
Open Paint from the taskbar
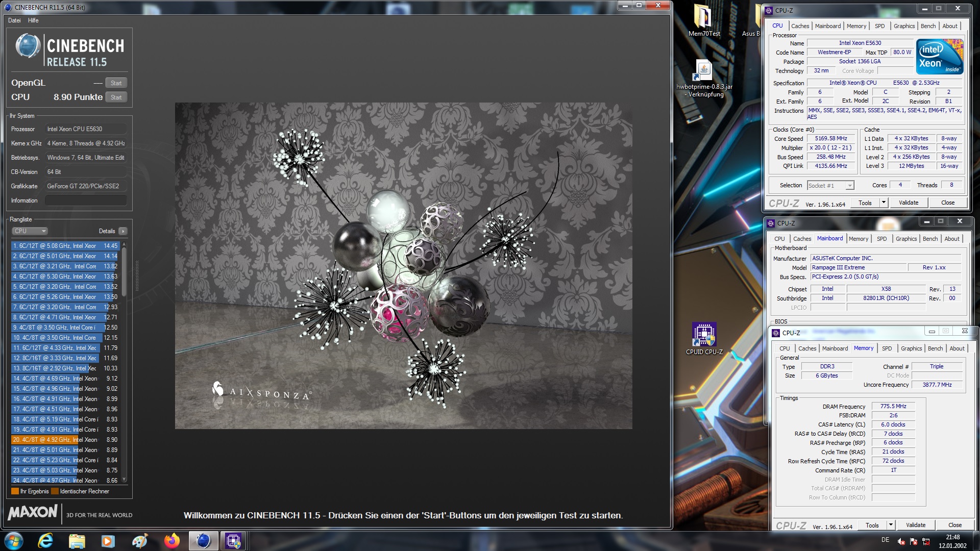click(x=140, y=540)
